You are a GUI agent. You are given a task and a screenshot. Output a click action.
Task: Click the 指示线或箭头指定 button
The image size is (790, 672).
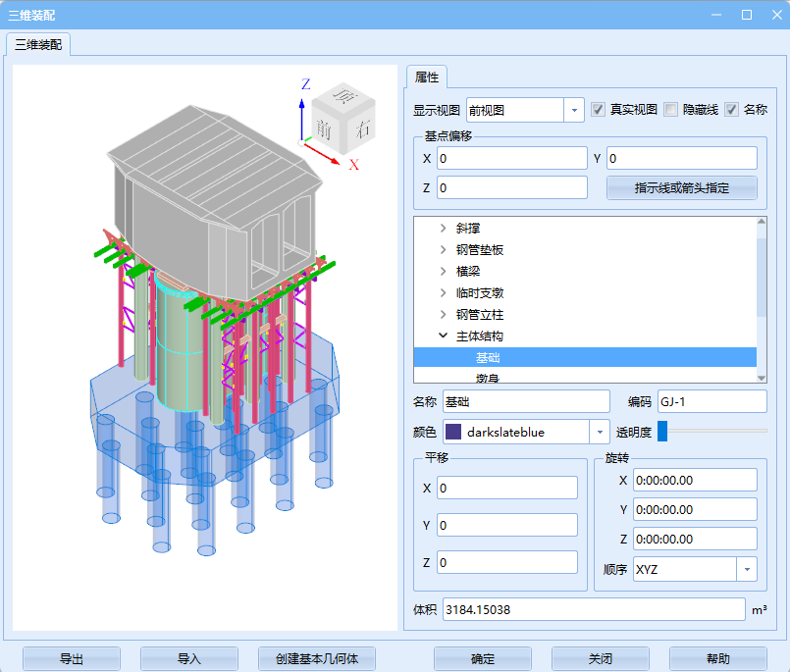tap(681, 187)
